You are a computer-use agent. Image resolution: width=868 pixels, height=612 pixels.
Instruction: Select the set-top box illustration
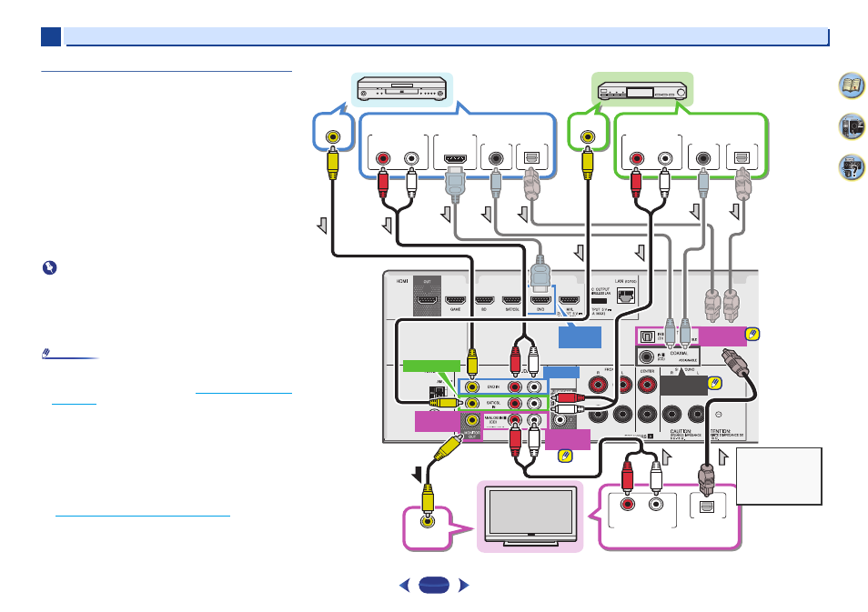point(642,90)
